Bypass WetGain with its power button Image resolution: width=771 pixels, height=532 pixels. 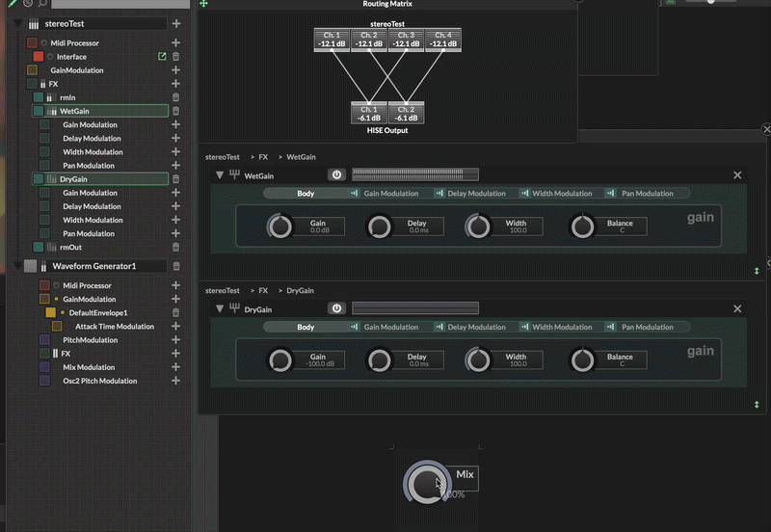click(336, 175)
